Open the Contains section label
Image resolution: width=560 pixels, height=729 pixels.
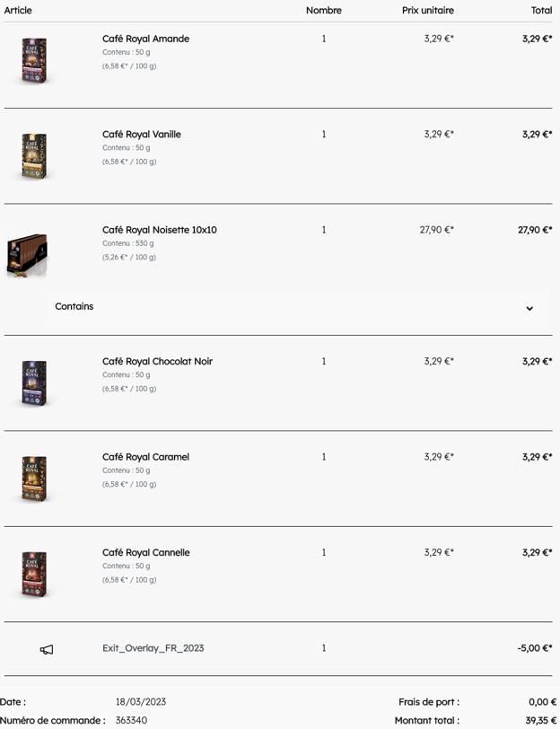pyautogui.click(x=74, y=306)
